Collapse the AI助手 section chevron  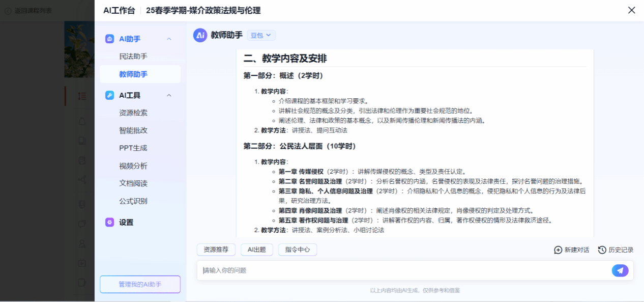(169, 39)
